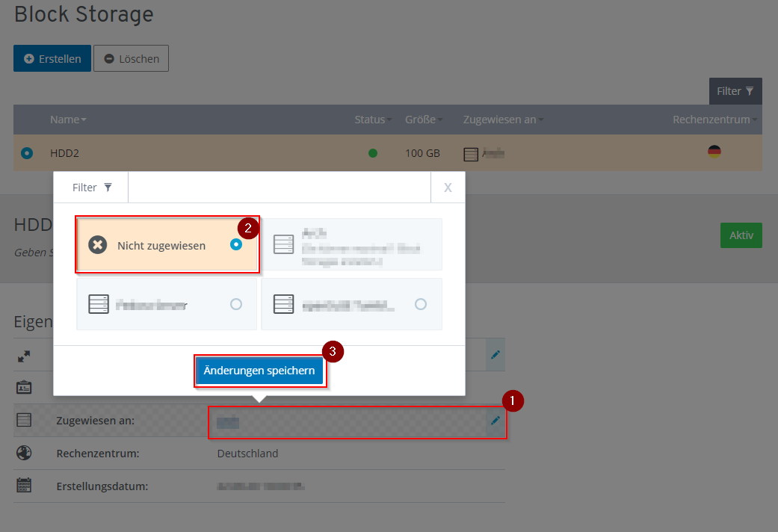Click the resize arrows icon in properties
The width and height of the screenshot is (778, 532).
[x=24, y=356]
